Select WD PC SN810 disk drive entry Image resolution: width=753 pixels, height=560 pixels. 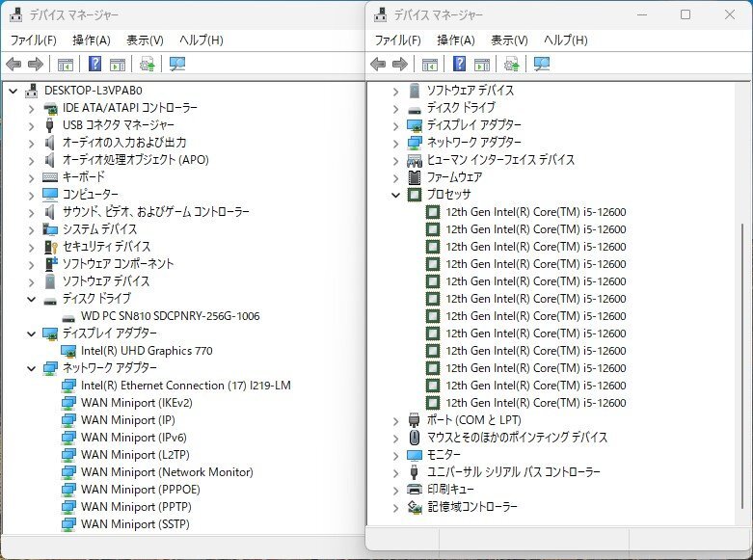(170, 316)
